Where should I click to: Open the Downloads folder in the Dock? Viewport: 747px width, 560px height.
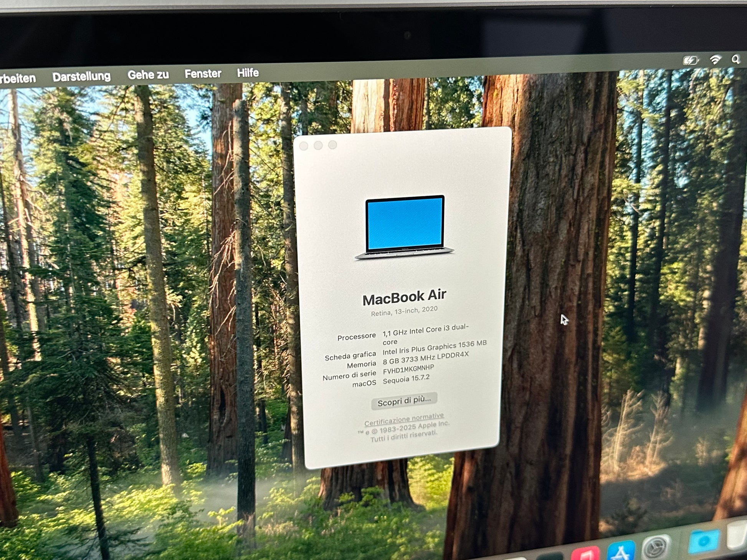click(x=704, y=542)
